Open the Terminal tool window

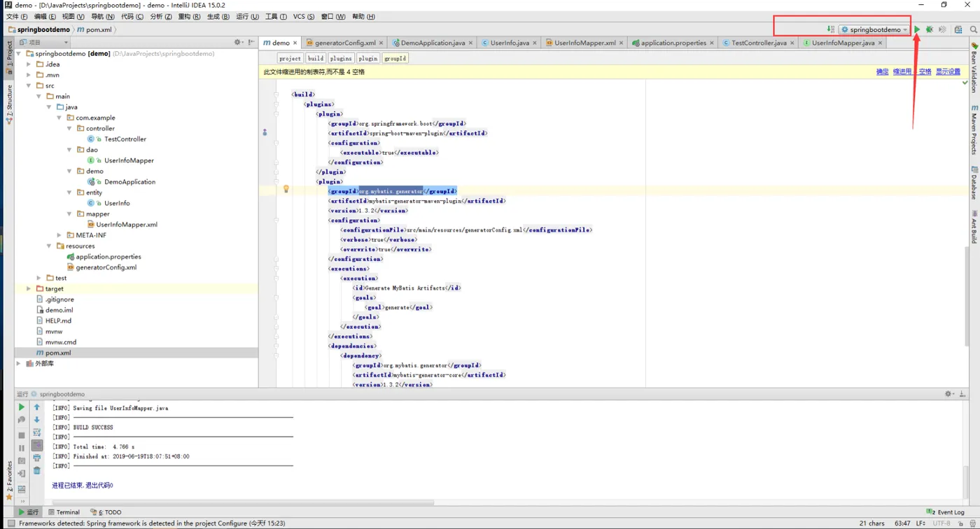point(63,512)
